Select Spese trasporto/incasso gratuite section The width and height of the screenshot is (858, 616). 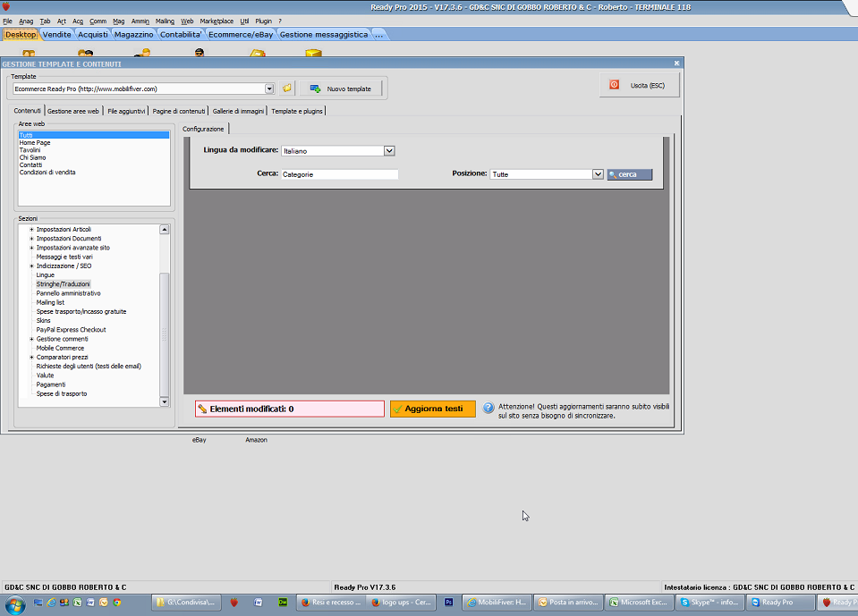point(81,311)
